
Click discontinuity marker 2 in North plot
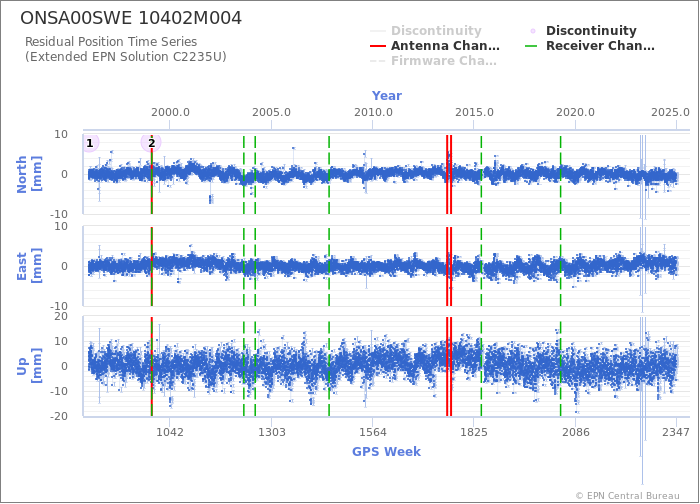pyautogui.click(x=151, y=143)
